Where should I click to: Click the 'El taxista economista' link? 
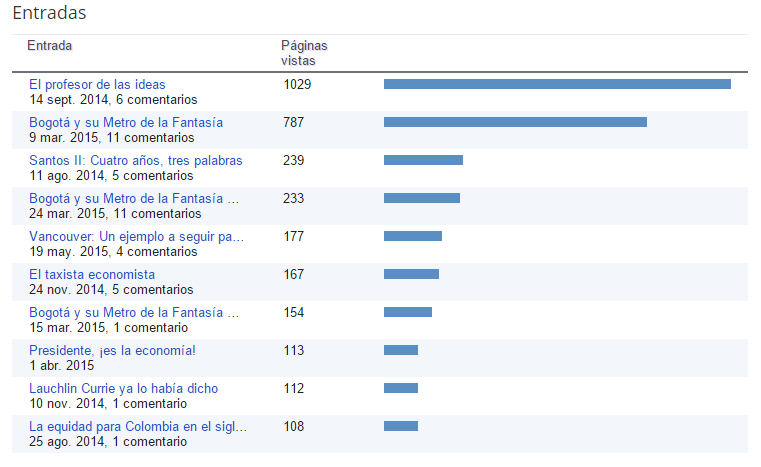(92, 274)
